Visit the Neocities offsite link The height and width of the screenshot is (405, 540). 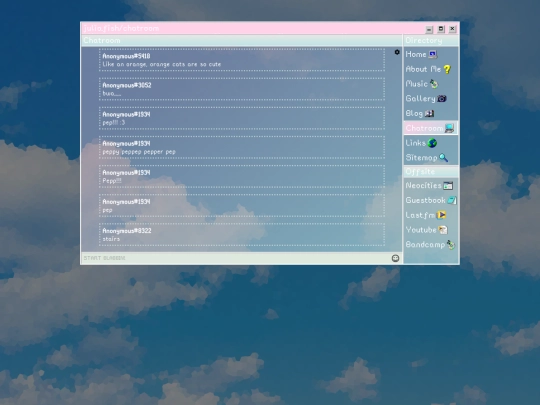423,186
